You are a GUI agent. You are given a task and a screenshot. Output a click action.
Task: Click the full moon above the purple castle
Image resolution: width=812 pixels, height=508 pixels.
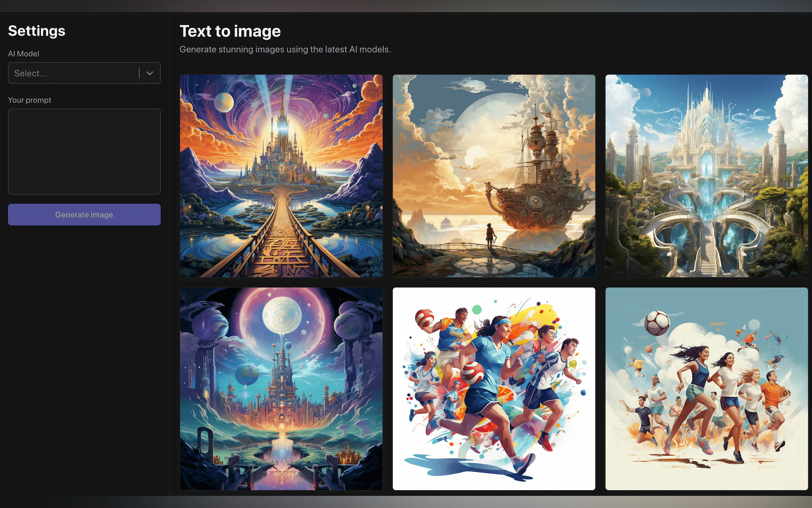coord(282,315)
